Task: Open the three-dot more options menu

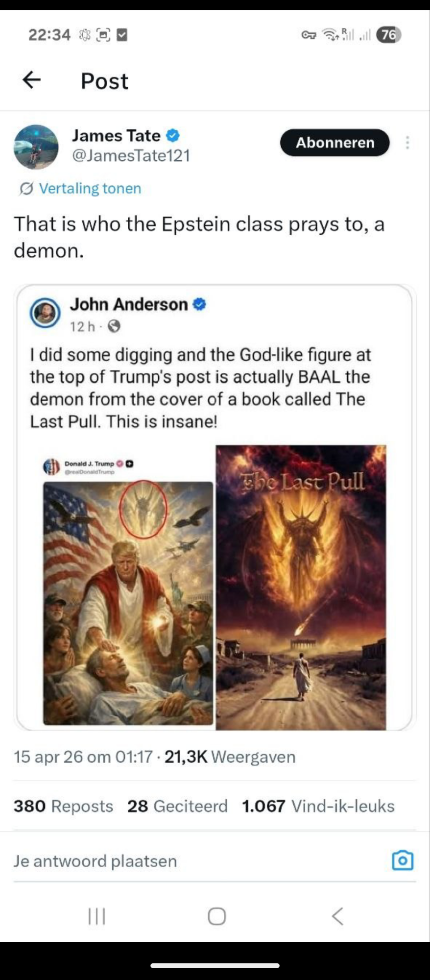Action: (x=407, y=143)
